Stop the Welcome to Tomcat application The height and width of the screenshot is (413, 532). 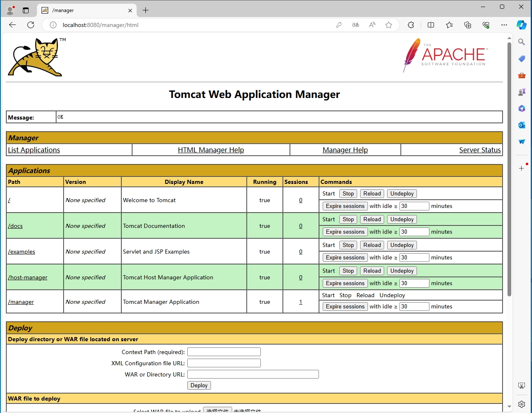(x=348, y=193)
